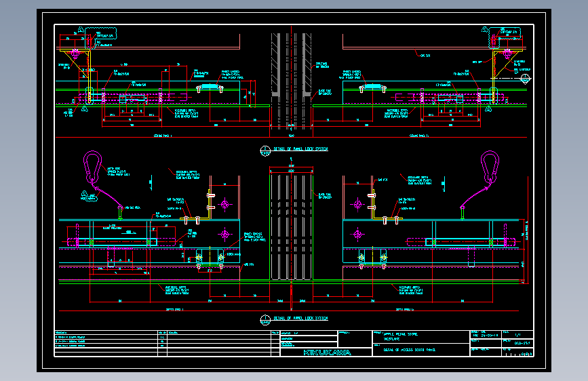The height and width of the screenshot is (381, 588).
Task: Click the lower detail number circle marker
Action: coord(265,320)
